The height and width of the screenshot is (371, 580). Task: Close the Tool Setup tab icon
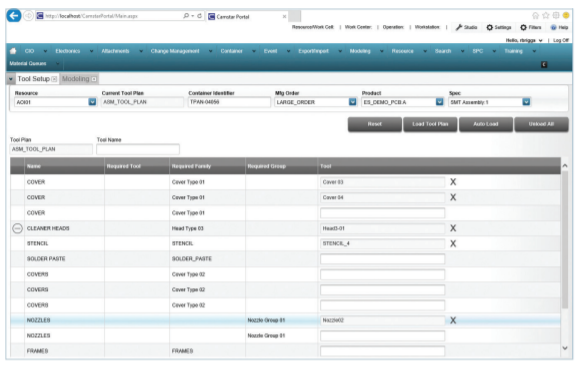54,79
